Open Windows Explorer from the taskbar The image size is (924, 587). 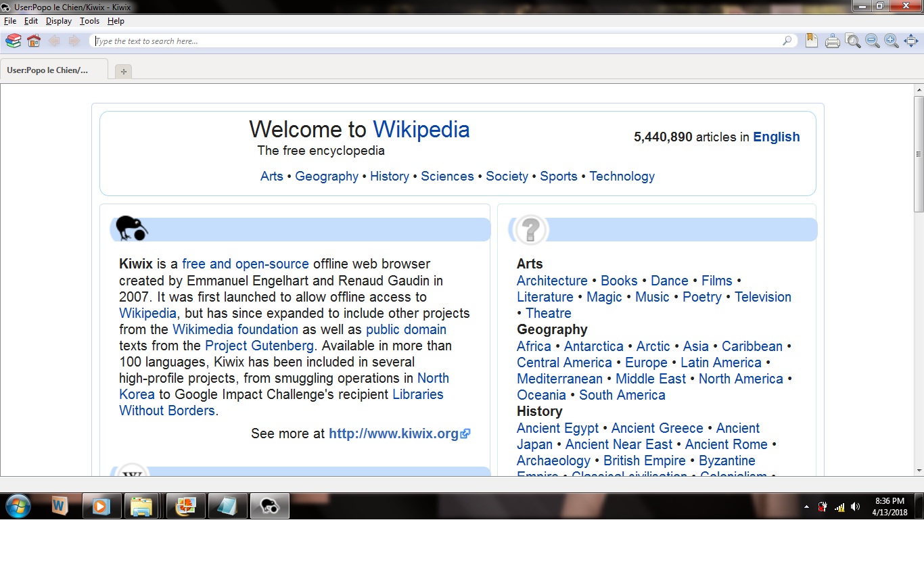coord(143,506)
